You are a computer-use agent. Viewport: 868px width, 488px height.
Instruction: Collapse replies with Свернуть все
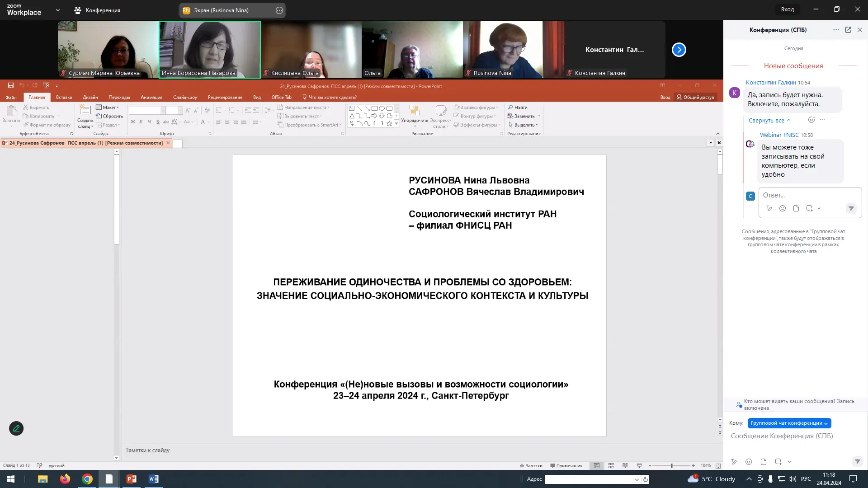[769, 121]
